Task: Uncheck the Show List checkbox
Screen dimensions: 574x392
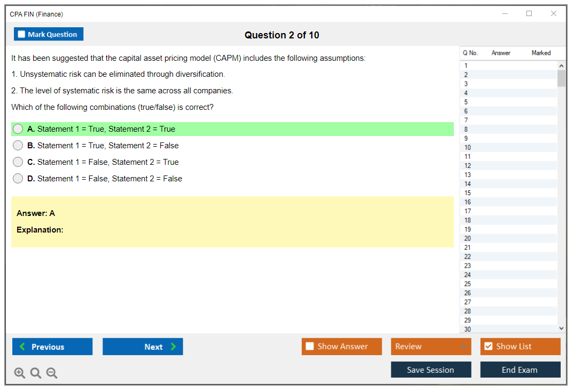Action: click(x=488, y=347)
